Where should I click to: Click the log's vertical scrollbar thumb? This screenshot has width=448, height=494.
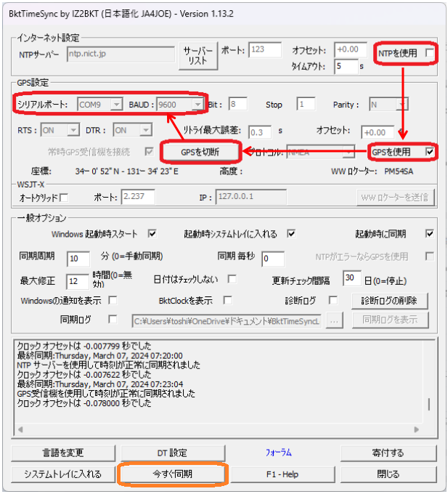pyautogui.click(x=428, y=404)
